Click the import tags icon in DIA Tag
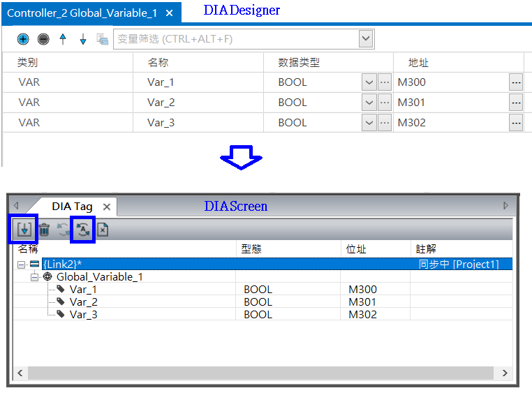Viewport: 532px width, 402px height. [24, 230]
